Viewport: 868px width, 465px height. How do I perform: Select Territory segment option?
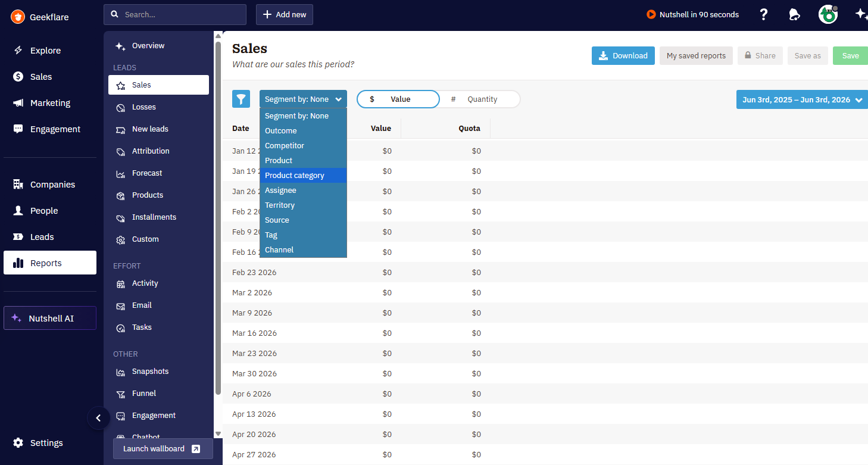(303, 205)
